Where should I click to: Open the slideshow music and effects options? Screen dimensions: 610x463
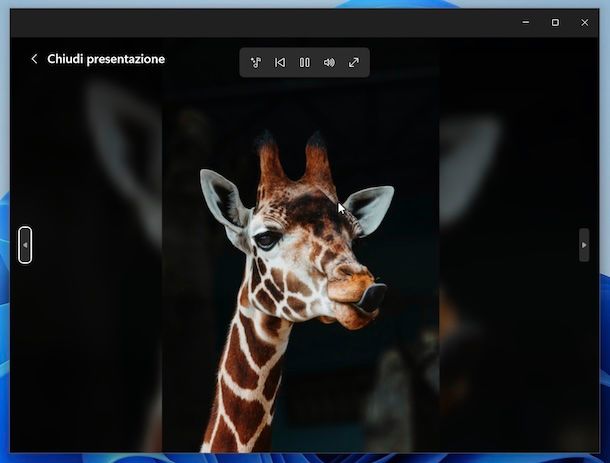(256, 62)
